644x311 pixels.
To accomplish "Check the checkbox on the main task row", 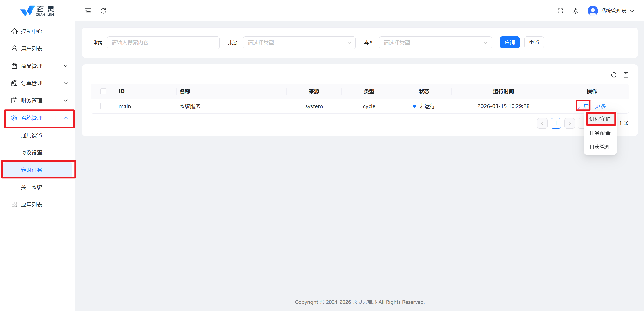I will (x=103, y=106).
